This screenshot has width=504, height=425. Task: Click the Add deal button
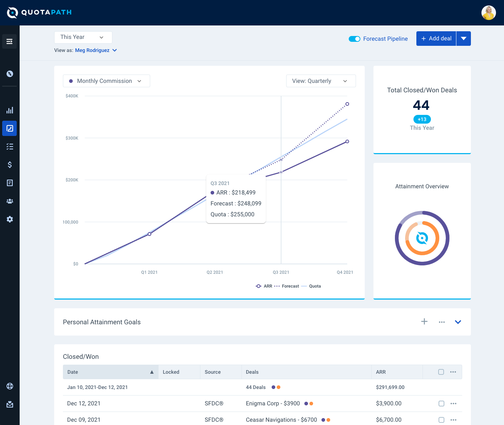436,39
